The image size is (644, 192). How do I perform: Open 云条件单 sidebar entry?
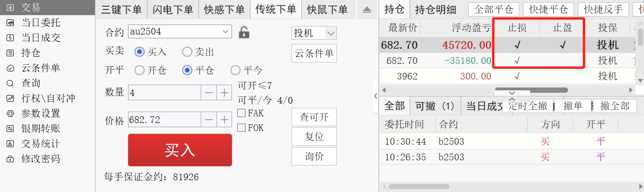coord(41,68)
